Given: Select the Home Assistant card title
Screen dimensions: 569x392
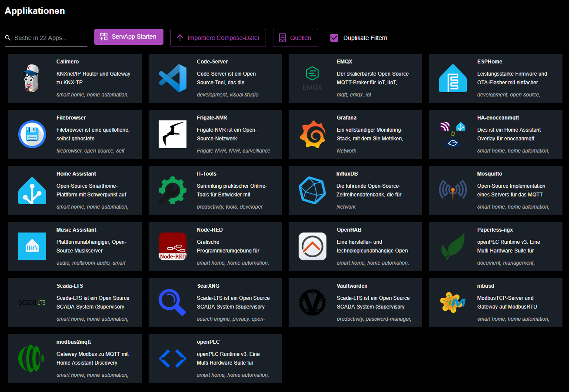Looking at the screenshot, I should pyautogui.click(x=77, y=174).
